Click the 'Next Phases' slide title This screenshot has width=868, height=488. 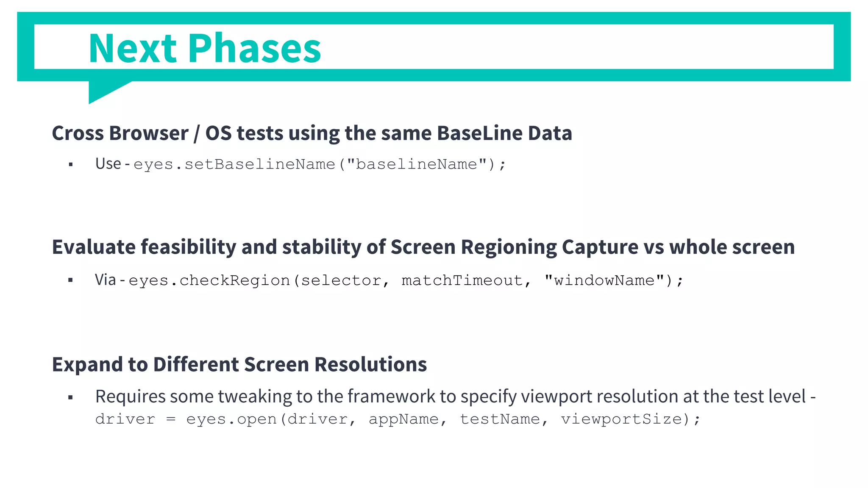[x=205, y=48]
